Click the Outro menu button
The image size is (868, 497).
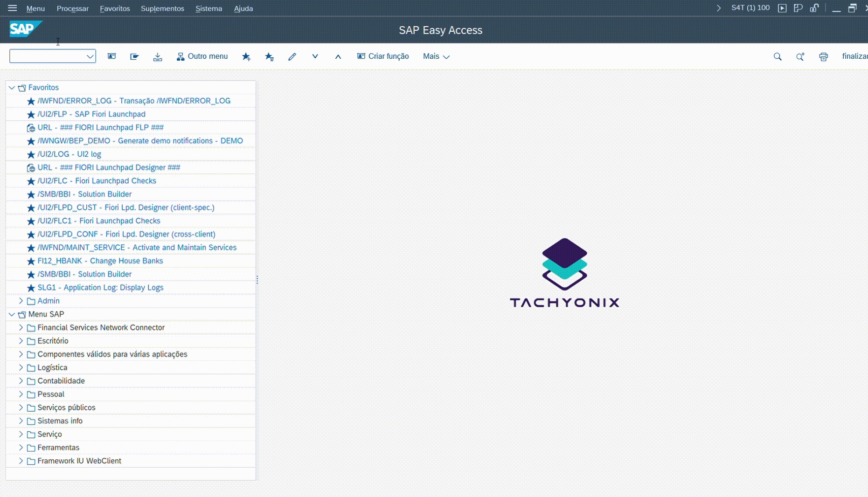[202, 56]
